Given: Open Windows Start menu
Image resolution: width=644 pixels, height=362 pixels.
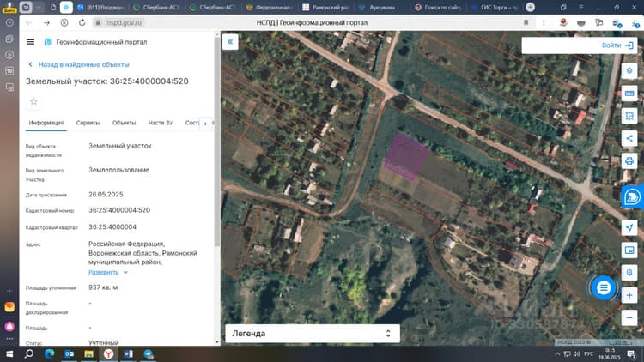Looking at the screenshot, I should (9, 353).
